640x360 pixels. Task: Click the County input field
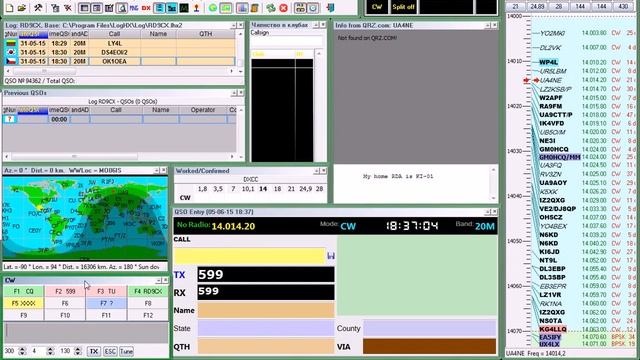point(429,328)
